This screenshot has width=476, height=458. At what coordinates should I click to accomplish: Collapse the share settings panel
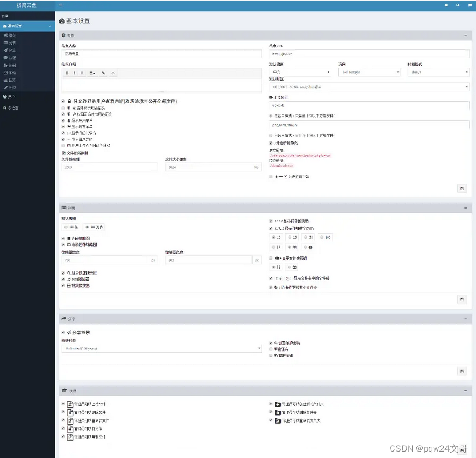pos(465,319)
